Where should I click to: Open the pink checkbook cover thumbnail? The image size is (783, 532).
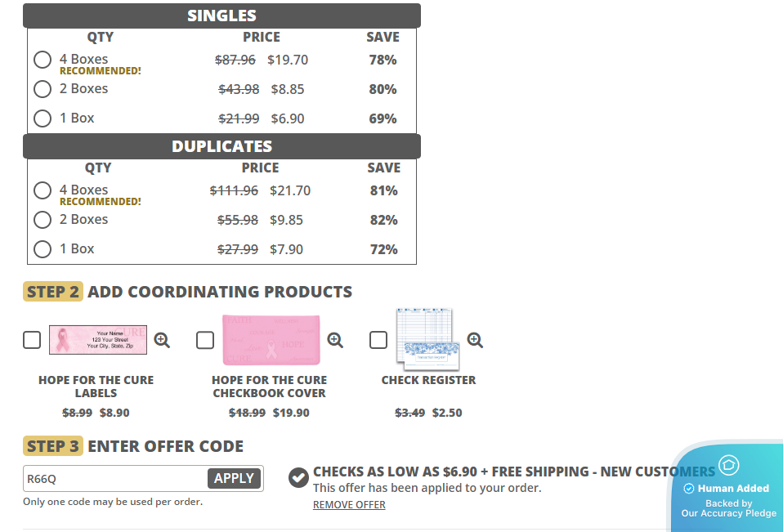(271, 340)
